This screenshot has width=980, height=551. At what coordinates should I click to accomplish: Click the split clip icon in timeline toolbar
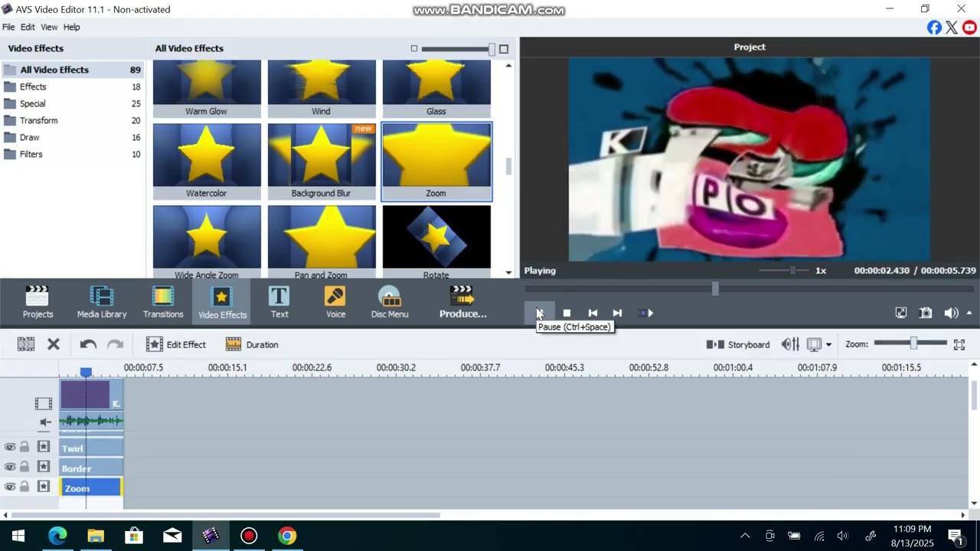(26, 344)
